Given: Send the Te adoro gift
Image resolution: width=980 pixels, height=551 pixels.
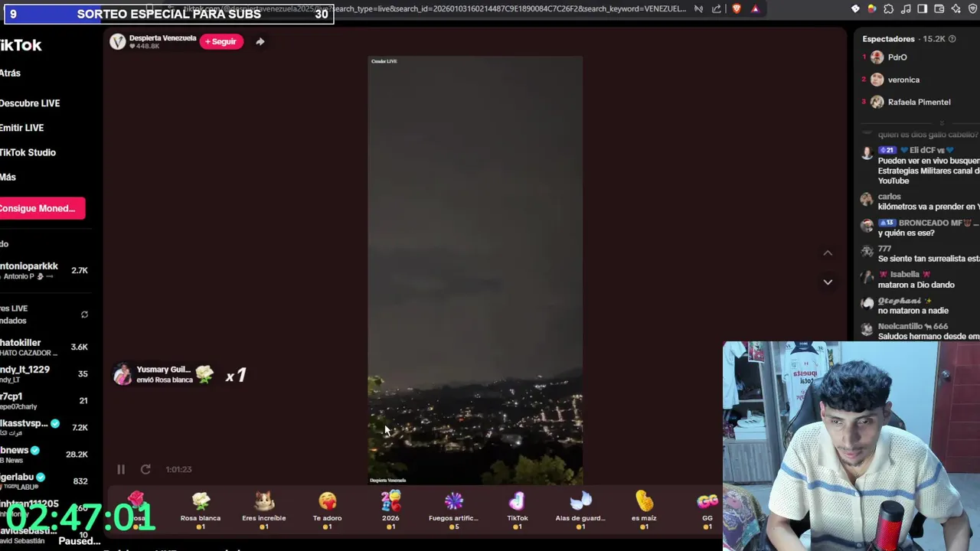Looking at the screenshot, I should [x=328, y=510].
